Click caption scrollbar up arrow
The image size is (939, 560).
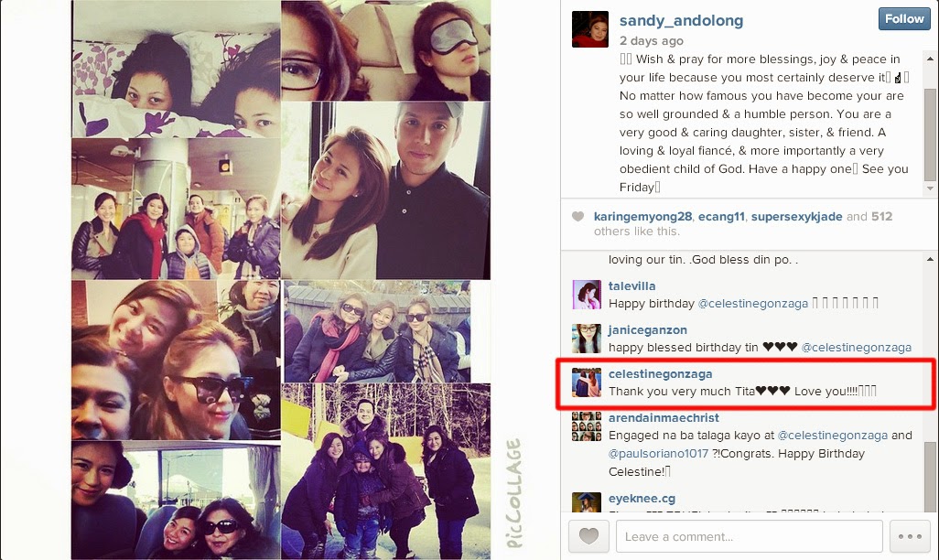tap(930, 59)
